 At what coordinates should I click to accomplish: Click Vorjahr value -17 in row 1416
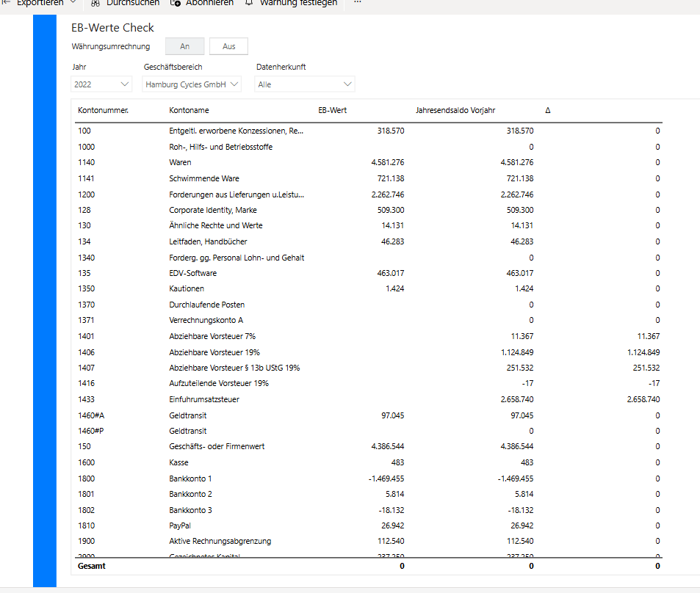pyautogui.click(x=527, y=383)
